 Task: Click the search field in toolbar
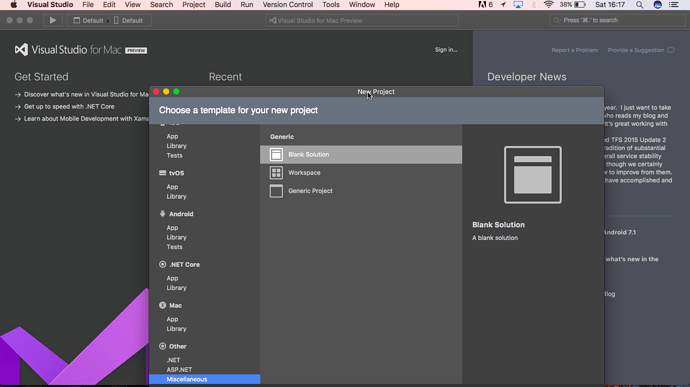point(617,20)
